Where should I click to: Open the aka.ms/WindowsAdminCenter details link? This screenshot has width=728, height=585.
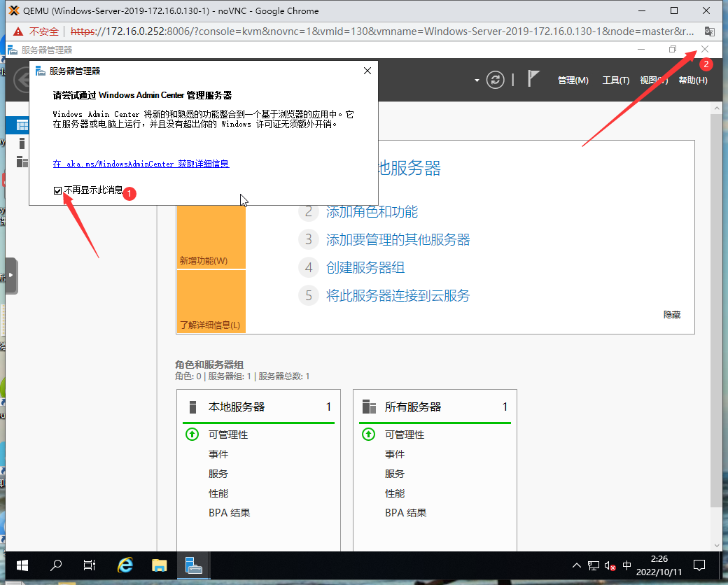141,164
